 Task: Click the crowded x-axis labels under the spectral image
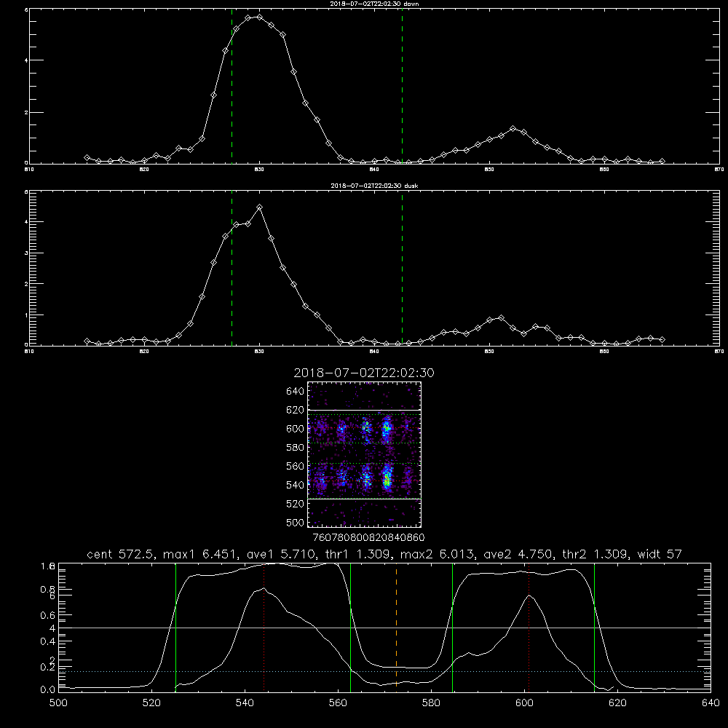pyautogui.click(x=369, y=538)
